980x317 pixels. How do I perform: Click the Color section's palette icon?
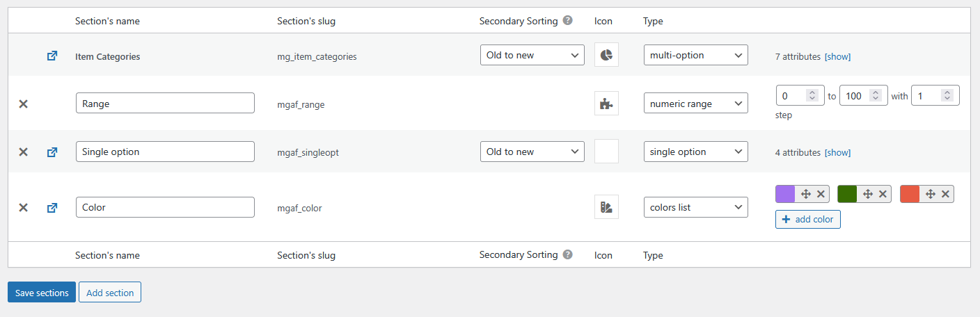pyautogui.click(x=606, y=207)
